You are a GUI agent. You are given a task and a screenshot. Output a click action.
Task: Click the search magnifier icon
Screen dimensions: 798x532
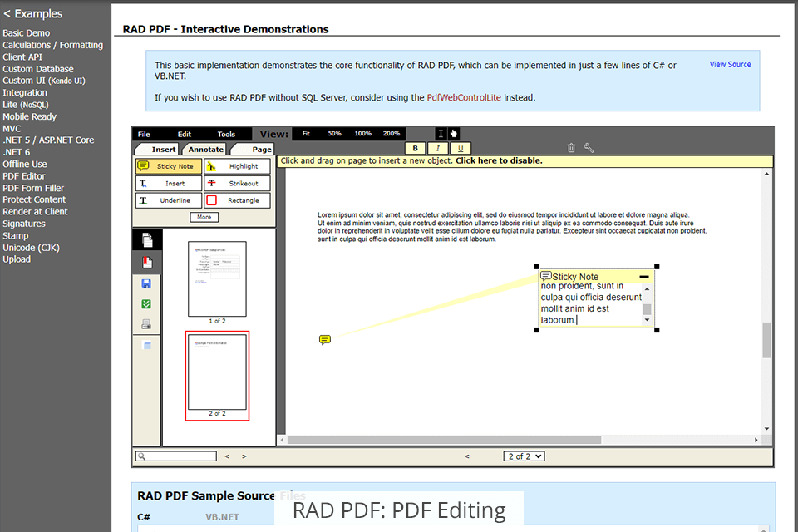[142, 456]
